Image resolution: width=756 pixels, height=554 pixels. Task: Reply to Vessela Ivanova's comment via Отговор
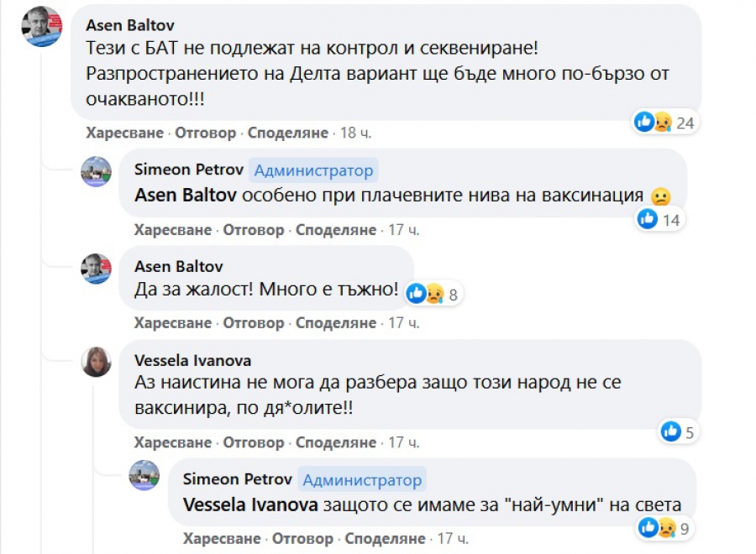[x=254, y=442]
